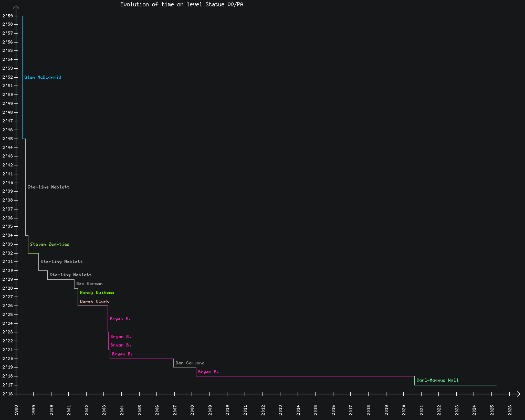
Task: Select the Glen McDiarmid player label
Action: click(x=43, y=77)
